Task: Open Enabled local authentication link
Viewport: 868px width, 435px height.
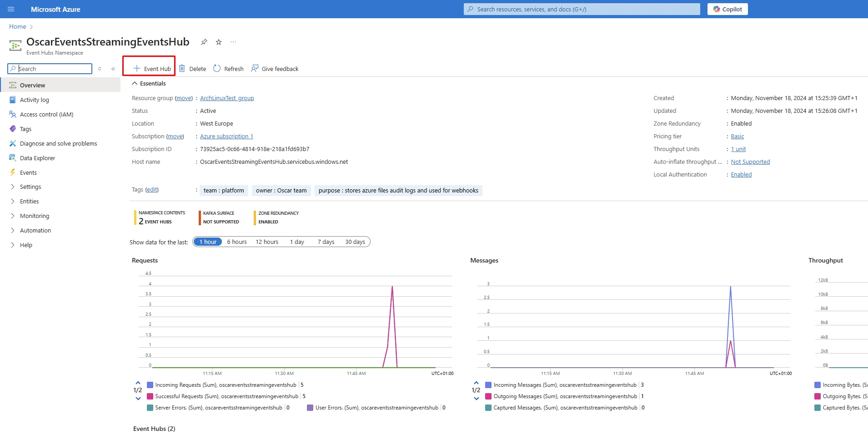Action: click(741, 174)
